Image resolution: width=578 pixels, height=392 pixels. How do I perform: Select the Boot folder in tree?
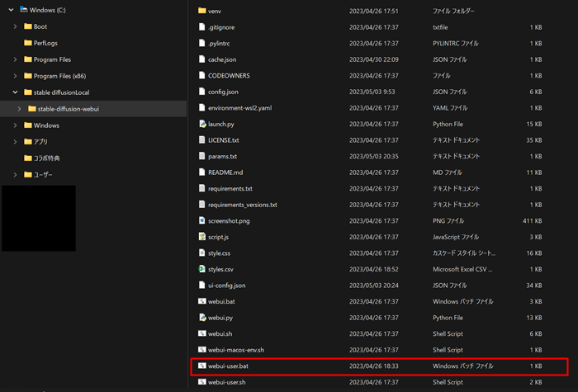click(x=40, y=26)
